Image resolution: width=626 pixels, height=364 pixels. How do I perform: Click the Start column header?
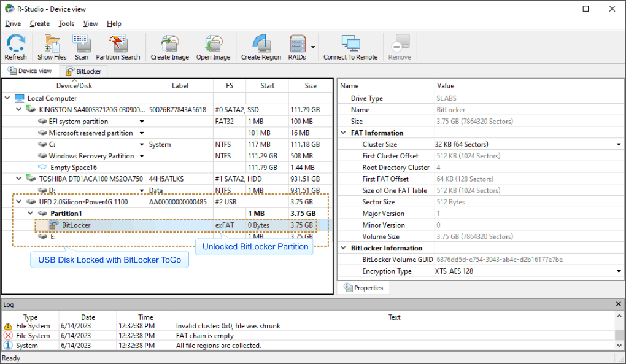[x=267, y=85]
